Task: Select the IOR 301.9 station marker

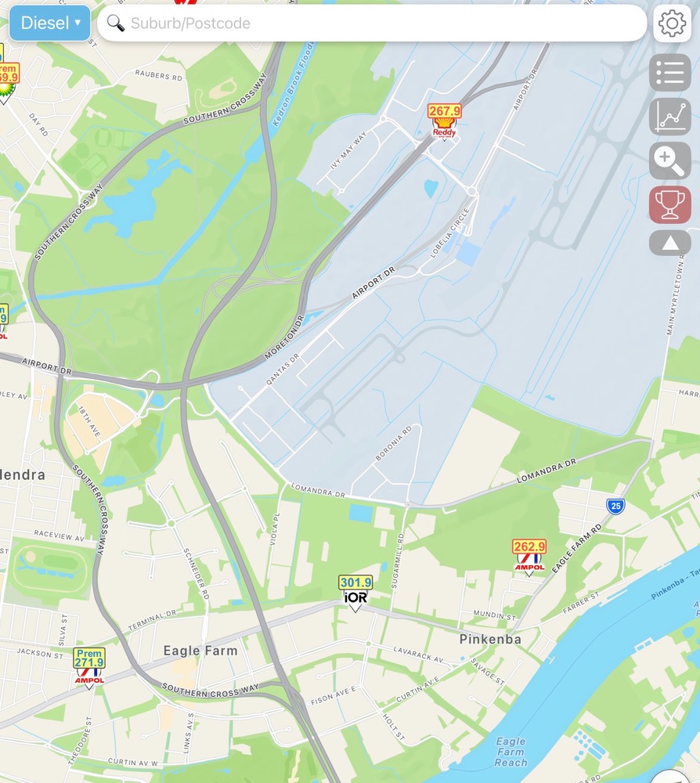Action: [355, 594]
